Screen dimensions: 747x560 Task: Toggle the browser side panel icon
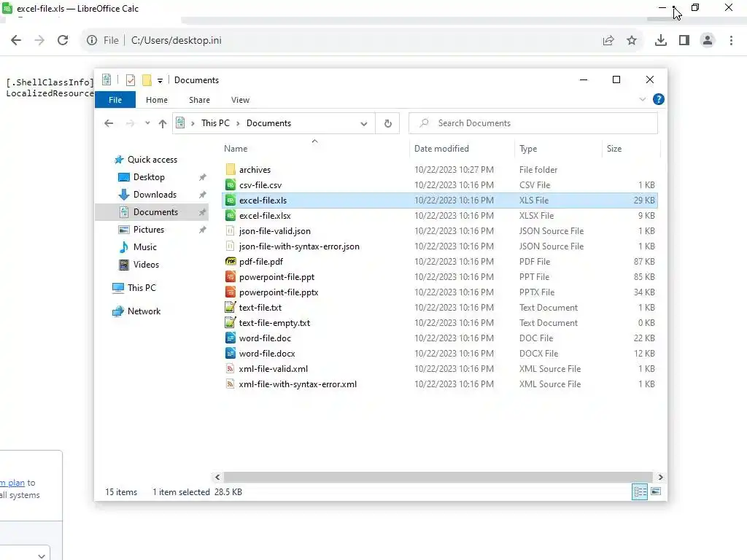684,41
